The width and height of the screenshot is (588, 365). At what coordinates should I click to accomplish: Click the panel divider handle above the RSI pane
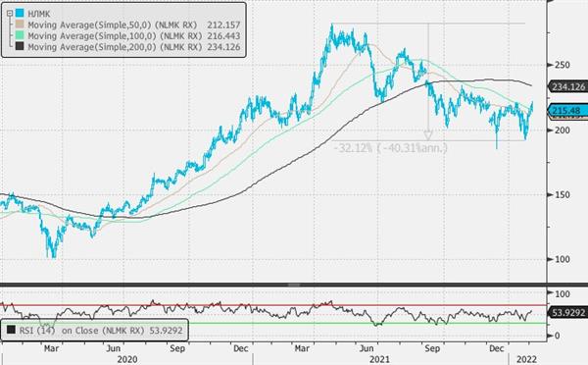[x=294, y=286]
